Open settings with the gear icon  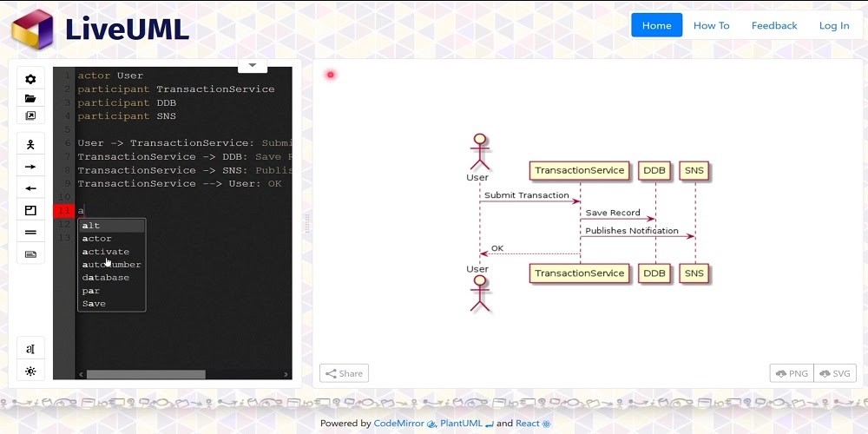coord(30,79)
